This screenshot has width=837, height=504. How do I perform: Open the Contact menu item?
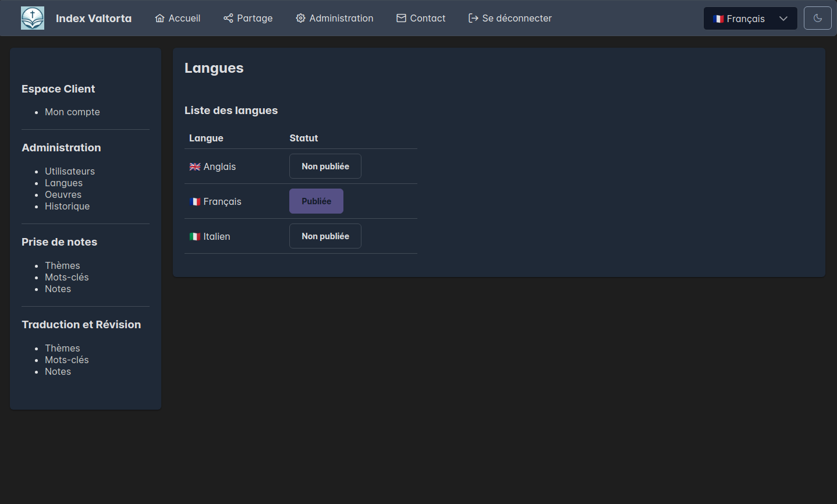[x=427, y=18]
